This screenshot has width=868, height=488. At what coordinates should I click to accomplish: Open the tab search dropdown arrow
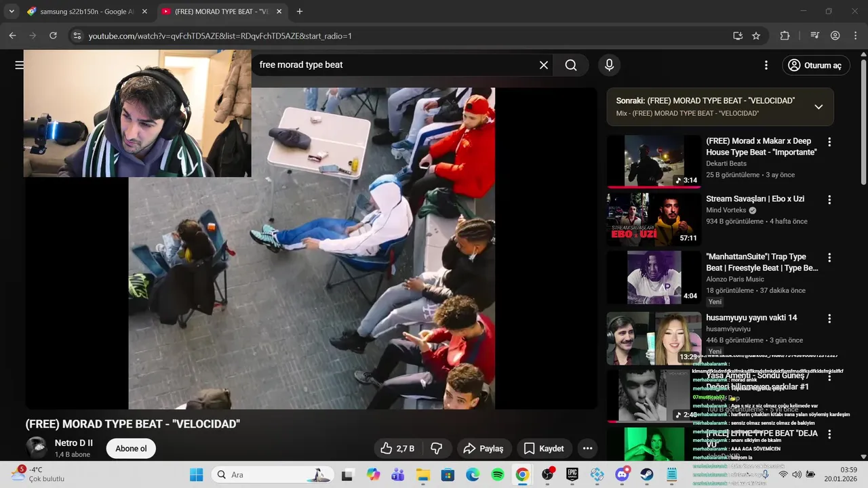point(12,12)
